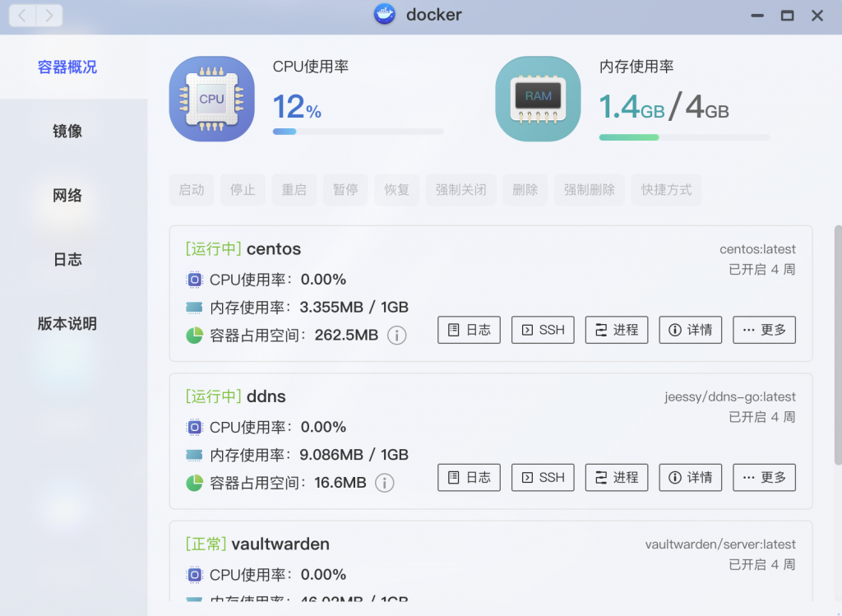Close the docker window
The height and width of the screenshot is (616, 842).
(817, 16)
